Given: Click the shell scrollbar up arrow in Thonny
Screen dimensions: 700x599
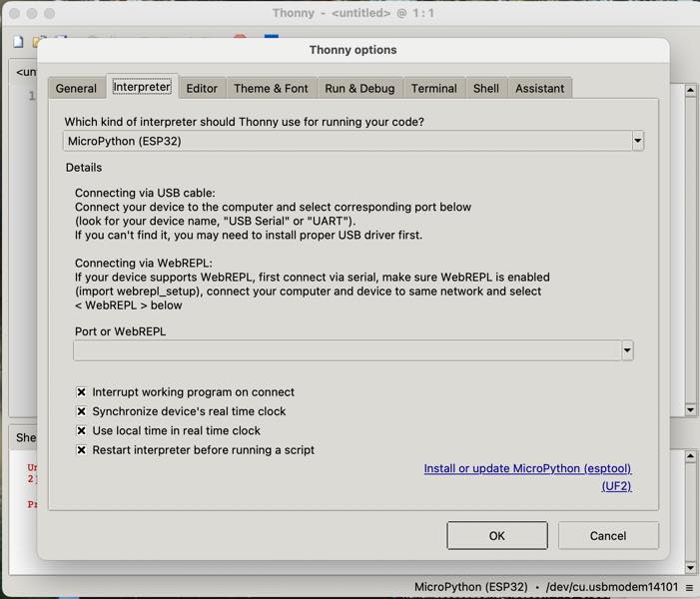Looking at the screenshot, I should 691,456.
